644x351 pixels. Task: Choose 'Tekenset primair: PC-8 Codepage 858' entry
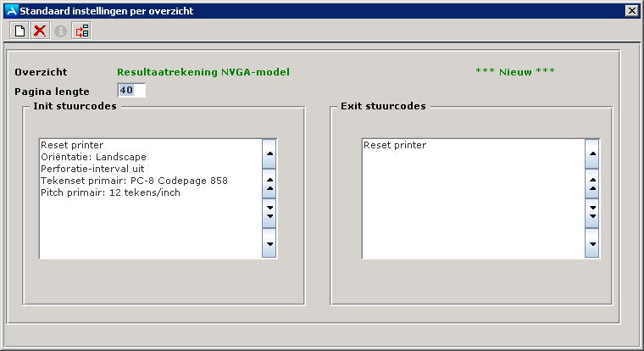134,181
